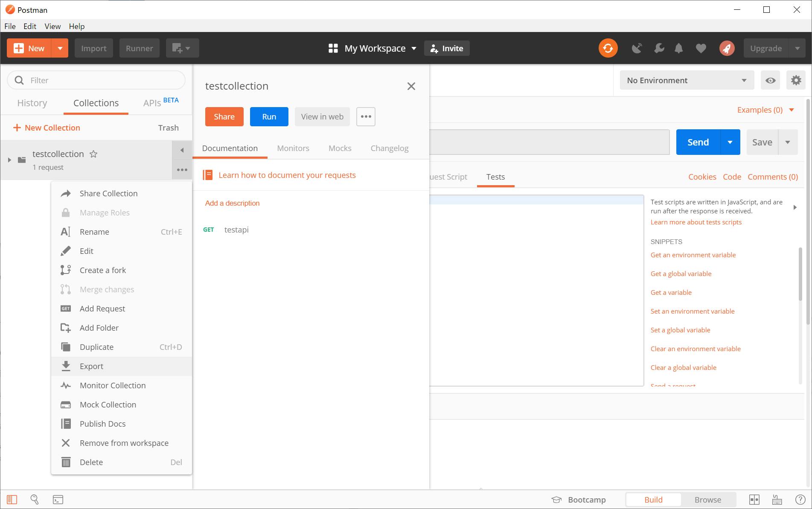
Task: Open keyboard shortcuts icon
Action: coord(777,500)
